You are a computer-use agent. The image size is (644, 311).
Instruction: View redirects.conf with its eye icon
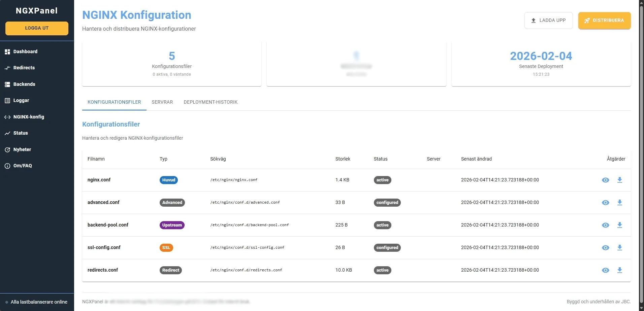[x=605, y=270]
